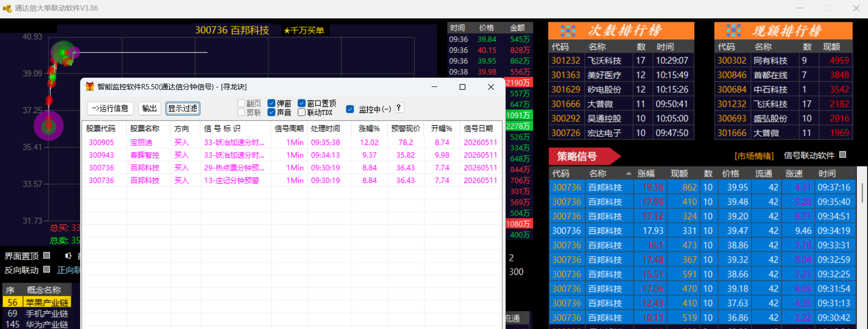Sort by 信号标识 column header
Viewport: 868px width, 329px height.
[222, 129]
